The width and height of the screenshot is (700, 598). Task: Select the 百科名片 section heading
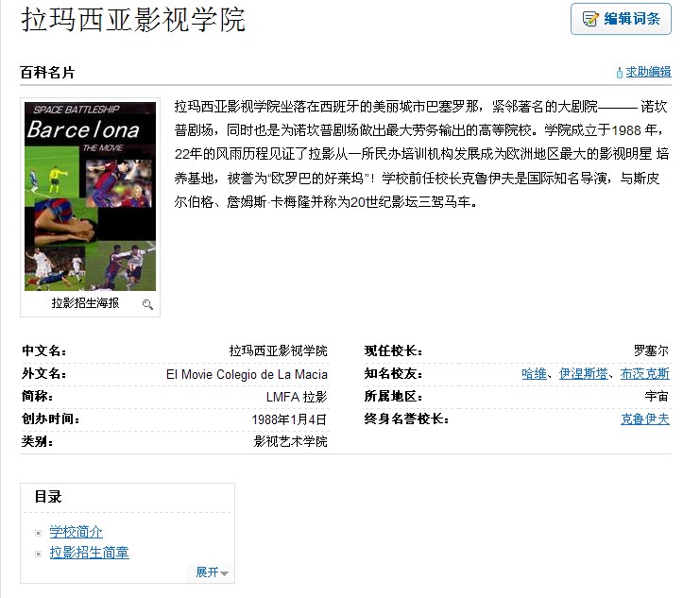pyautogui.click(x=47, y=73)
